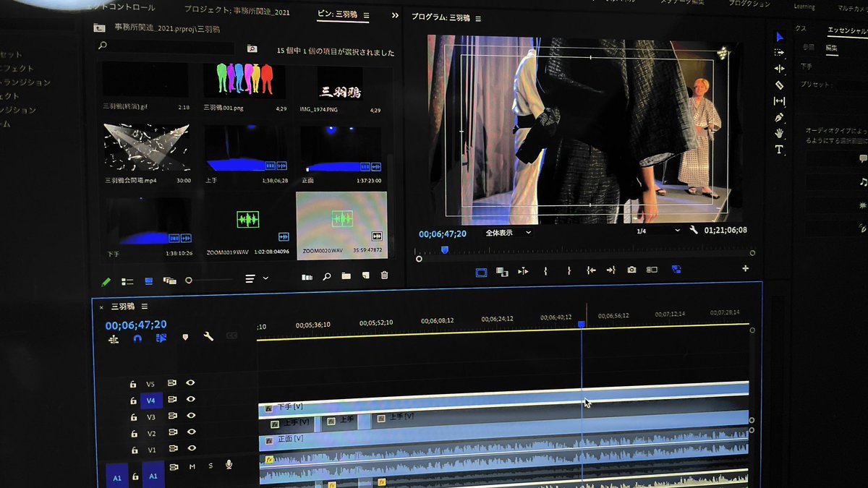
Task: Adjust bin thumbnail zoom slider
Action: 210,279
